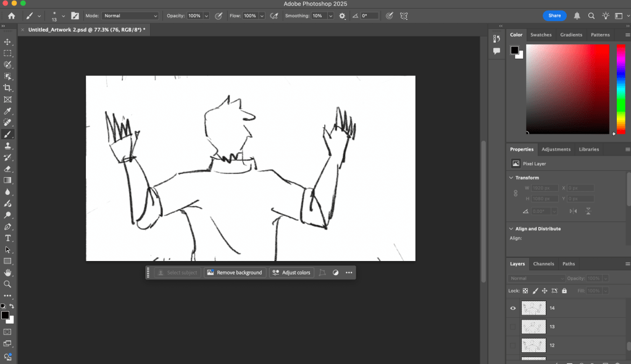Select layer 13 thumbnail
The height and width of the screenshot is (364, 631).
[533, 326]
